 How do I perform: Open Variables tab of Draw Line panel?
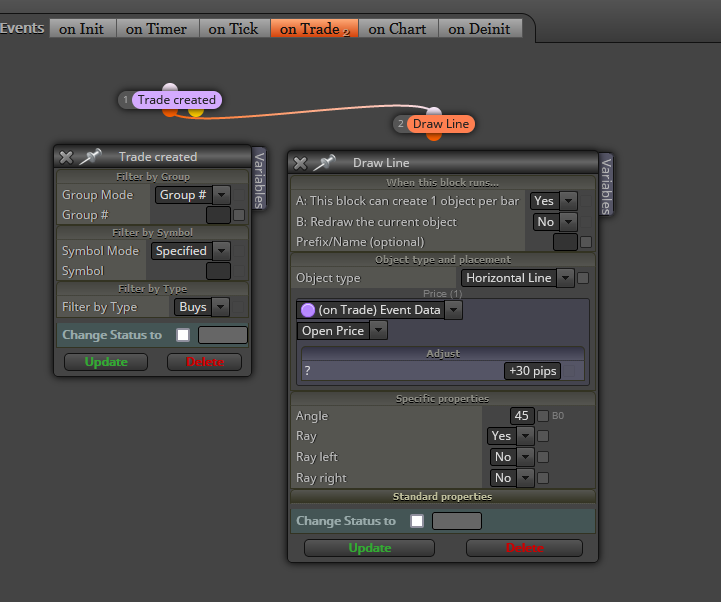click(x=606, y=186)
